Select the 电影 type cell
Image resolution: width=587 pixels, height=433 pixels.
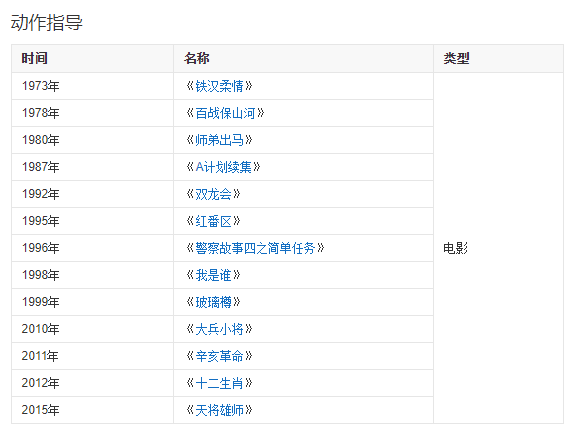(x=499, y=248)
